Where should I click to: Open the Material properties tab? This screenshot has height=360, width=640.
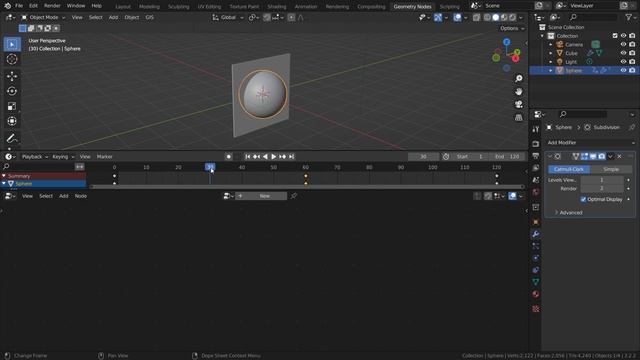point(536,294)
